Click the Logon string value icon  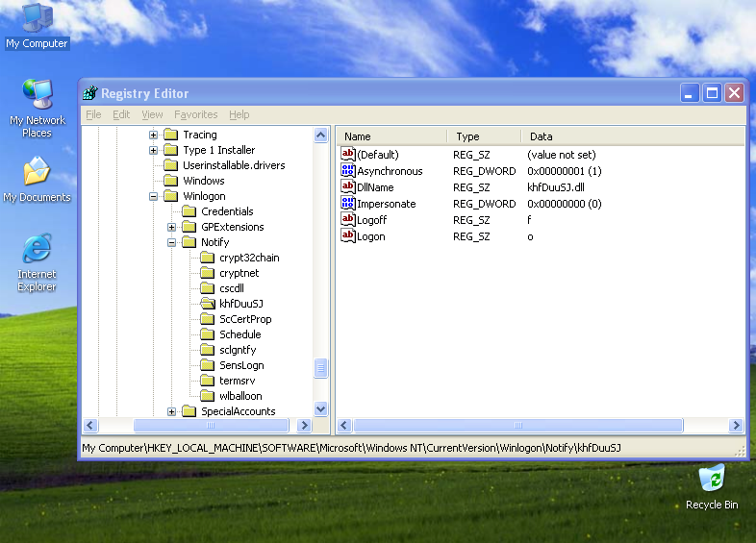[x=347, y=236]
